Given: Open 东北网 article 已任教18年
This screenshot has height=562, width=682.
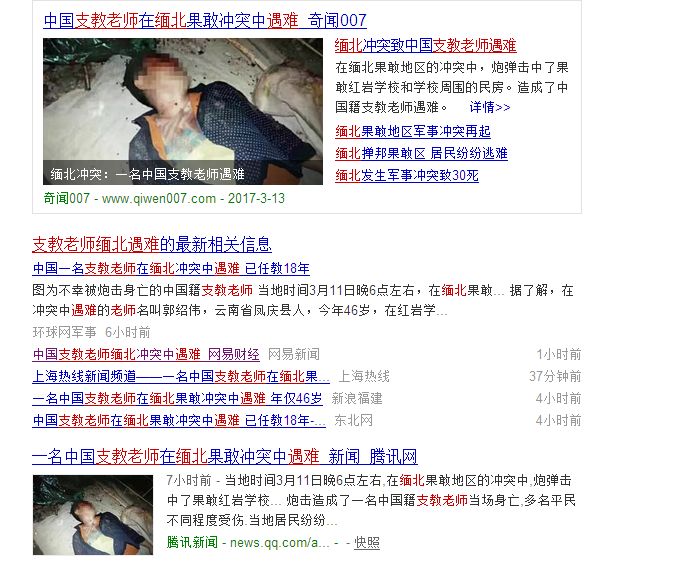Looking at the screenshot, I should (x=179, y=420).
